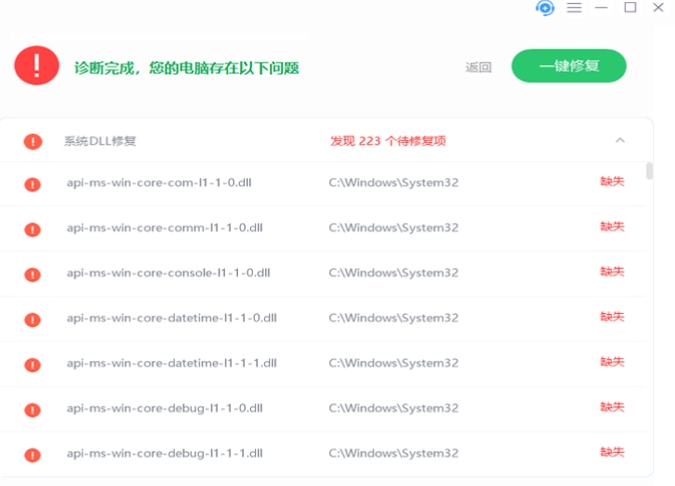The height and width of the screenshot is (486, 675).
Task: Click warning icon for api-ms-win-core-debug-l1-1-0.dll
Action: coord(32,410)
